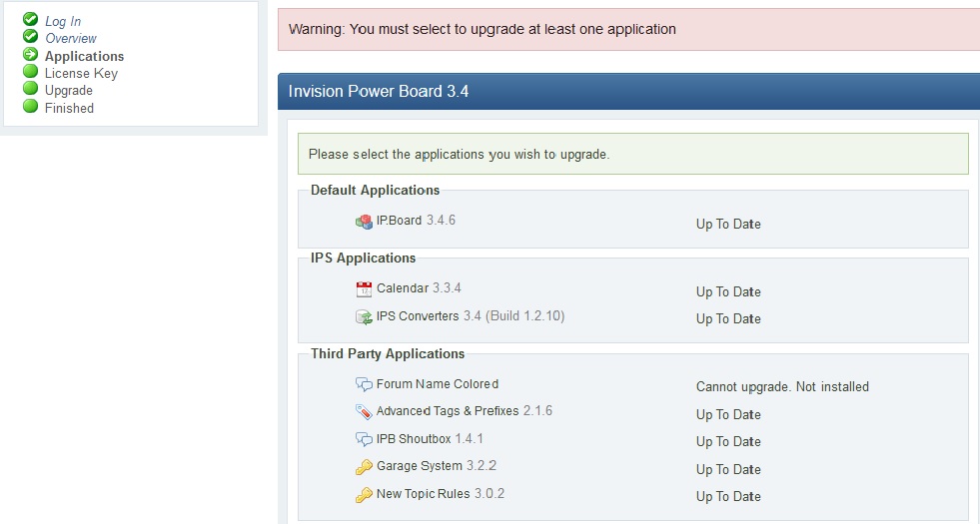980x524 pixels.
Task: Go back to the Overview step link
Action: [x=71, y=38]
